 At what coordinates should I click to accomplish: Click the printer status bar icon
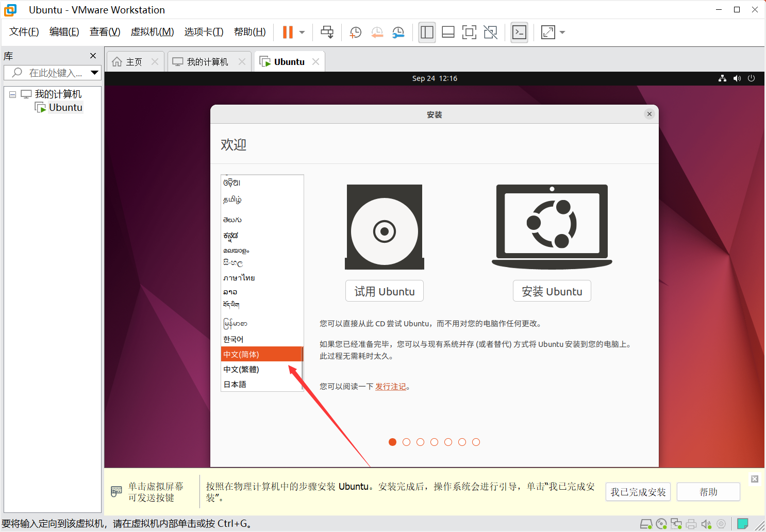691,524
